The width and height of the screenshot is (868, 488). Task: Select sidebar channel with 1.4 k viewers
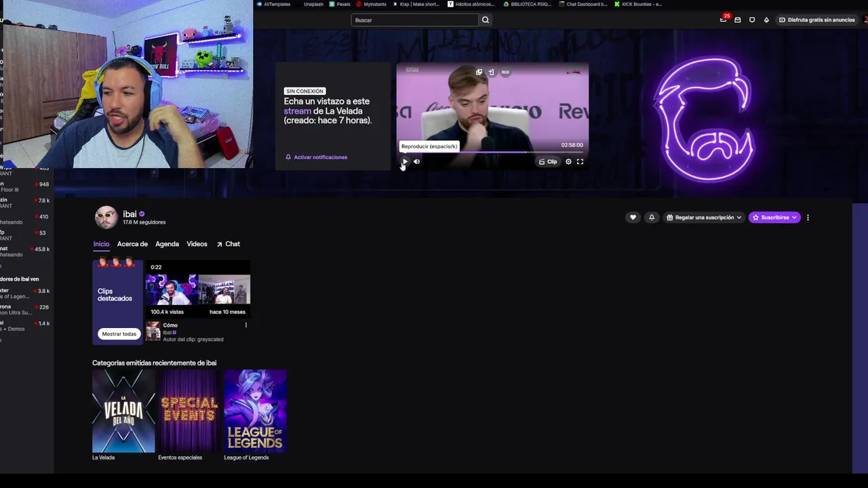pyautogui.click(x=26, y=326)
